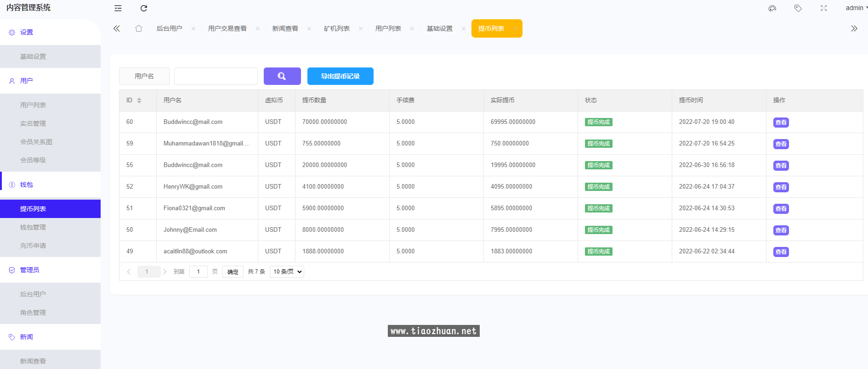Close the 基础设置 tab
This screenshot has height=369, width=868.
[x=464, y=28]
